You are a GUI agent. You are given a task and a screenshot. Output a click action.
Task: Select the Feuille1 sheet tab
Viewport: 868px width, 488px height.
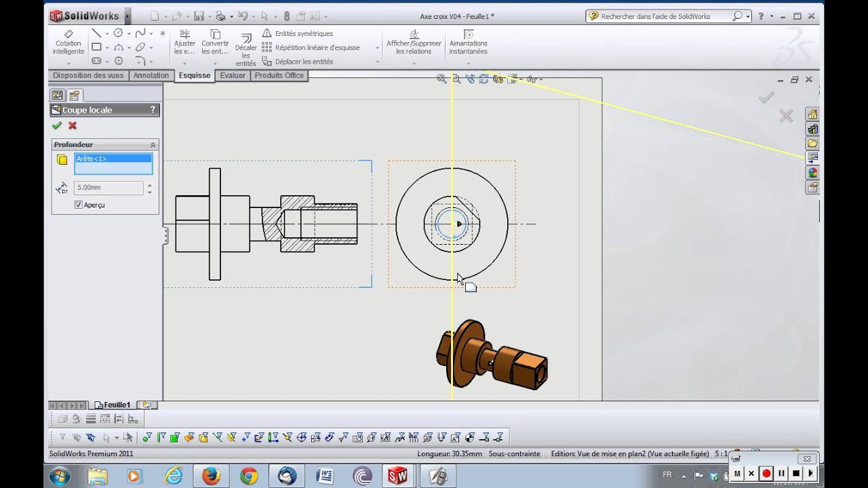coord(113,405)
